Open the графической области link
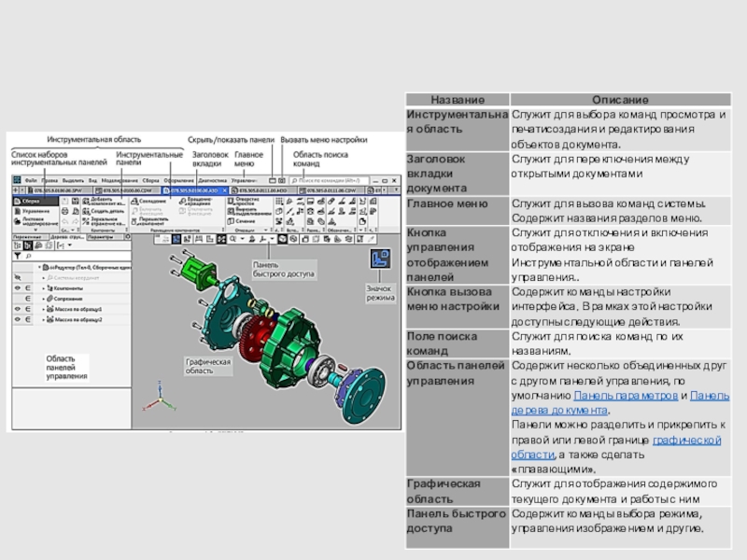747x560 pixels. [616, 448]
